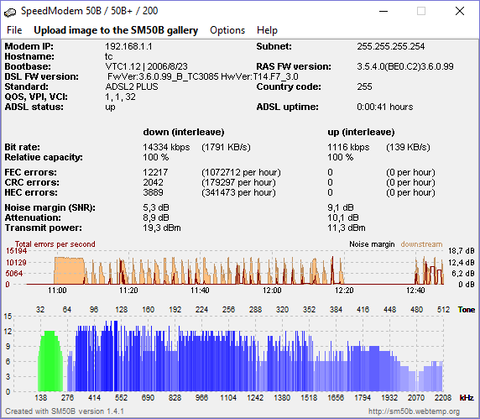480x419 pixels.
Task: Open the Help menu
Action: 267,30
